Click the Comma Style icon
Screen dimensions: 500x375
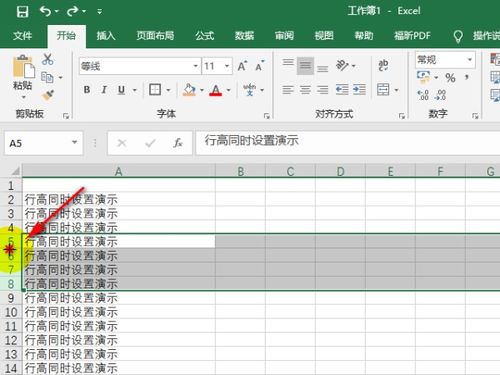467,78
